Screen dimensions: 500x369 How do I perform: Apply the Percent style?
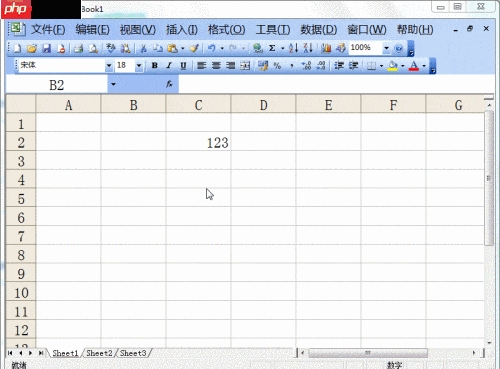[277, 66]
